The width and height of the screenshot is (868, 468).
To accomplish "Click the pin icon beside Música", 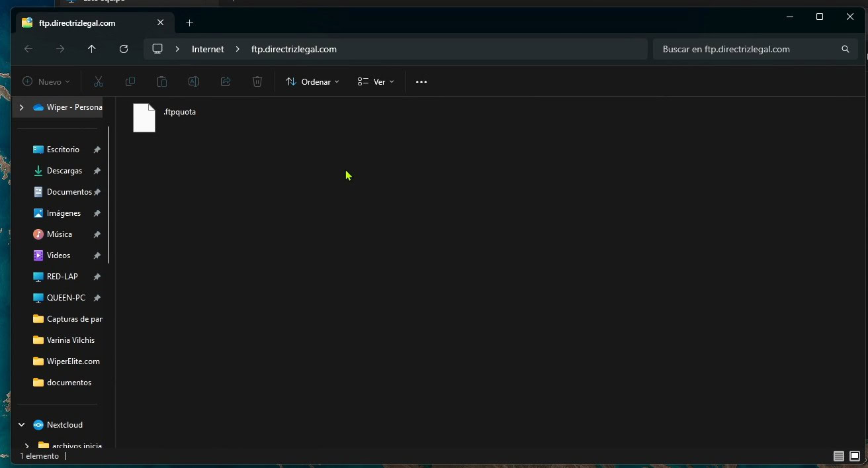I will [97, 234].
